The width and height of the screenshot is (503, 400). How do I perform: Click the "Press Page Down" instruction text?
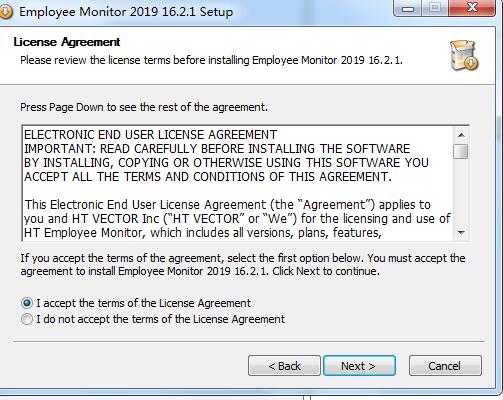click(144, 107)
